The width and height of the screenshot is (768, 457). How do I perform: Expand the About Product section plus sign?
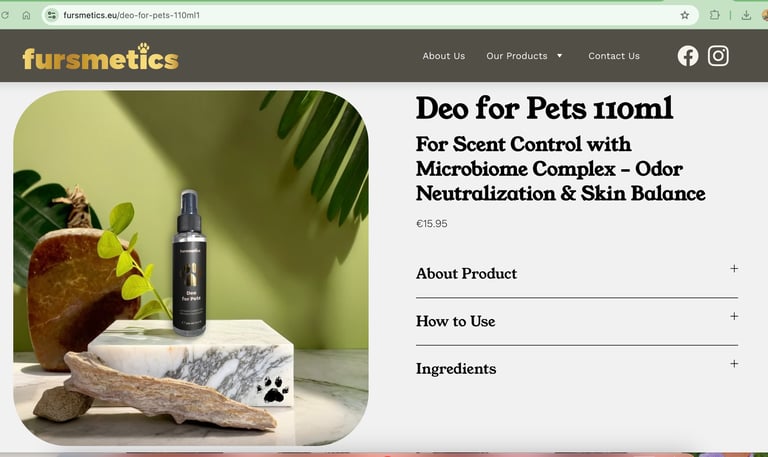pyautogui.click(x=734, y=268)
